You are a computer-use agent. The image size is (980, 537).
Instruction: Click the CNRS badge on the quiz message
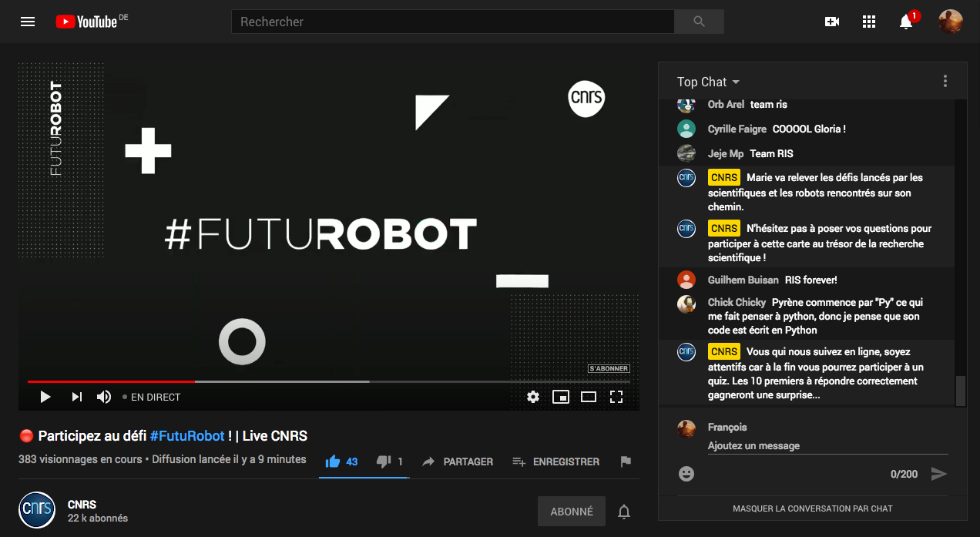(x=724, y=352)
